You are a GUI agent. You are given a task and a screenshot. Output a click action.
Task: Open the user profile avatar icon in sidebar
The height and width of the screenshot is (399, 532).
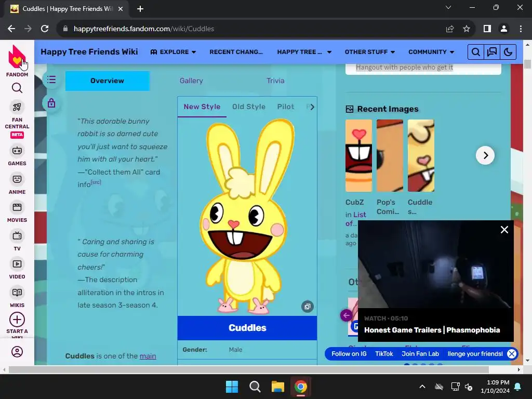click(17, 352)
